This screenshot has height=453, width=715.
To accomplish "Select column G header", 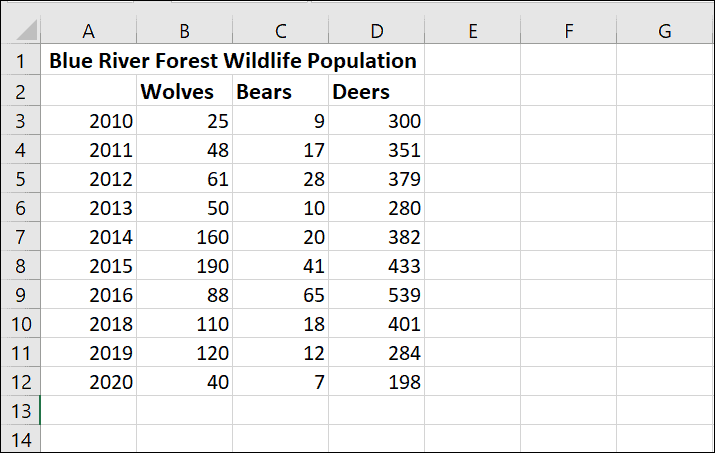I will pyautogui.click(x=665, y=30).
